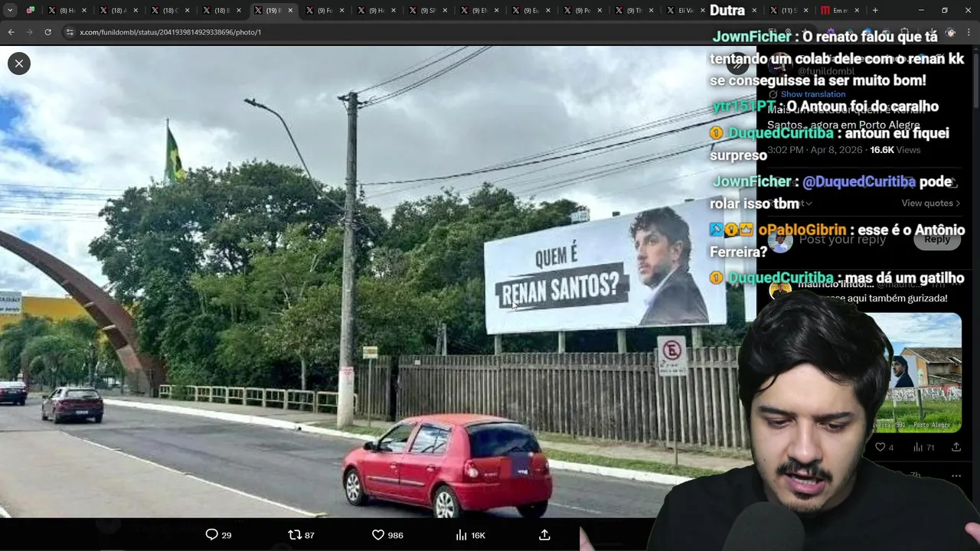Viewport: 980px width, 551px height.
Task: Open the tab search dropdown arrow
Action: tap(11, 10)
